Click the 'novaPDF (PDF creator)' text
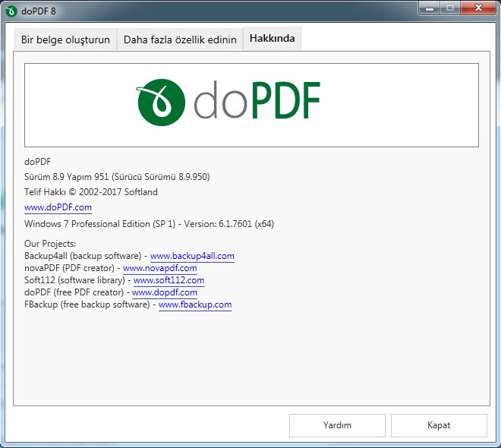The width and height of the screenshot is (501, 448). click(x=69, y=268)
